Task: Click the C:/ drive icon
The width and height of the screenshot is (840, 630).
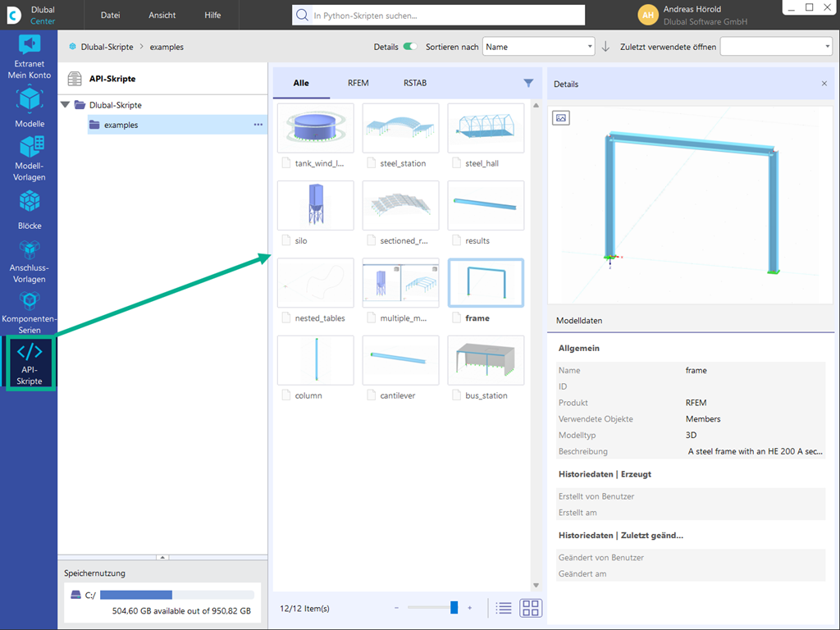Action: [x=76, y=596]
